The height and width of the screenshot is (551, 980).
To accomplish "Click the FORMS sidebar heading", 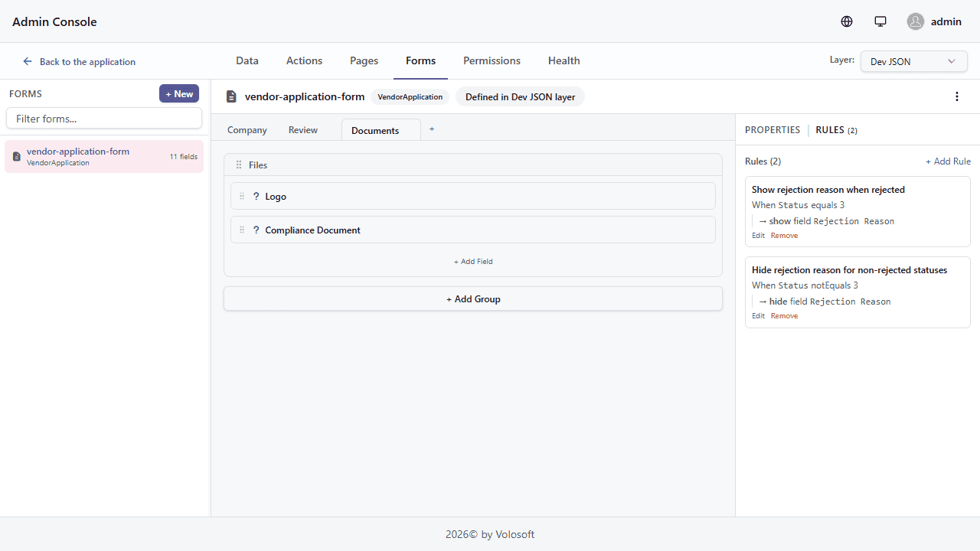I will [x=25, y=94].
